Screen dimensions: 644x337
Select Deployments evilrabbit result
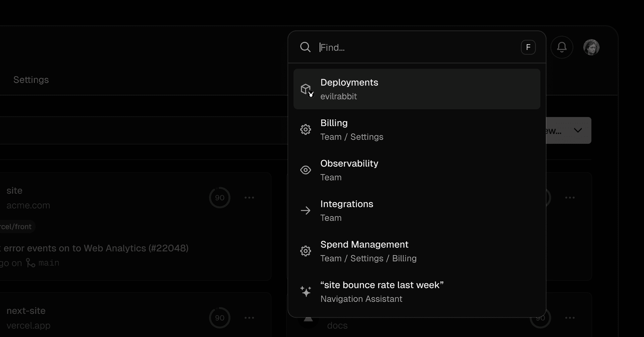[417, 89]
